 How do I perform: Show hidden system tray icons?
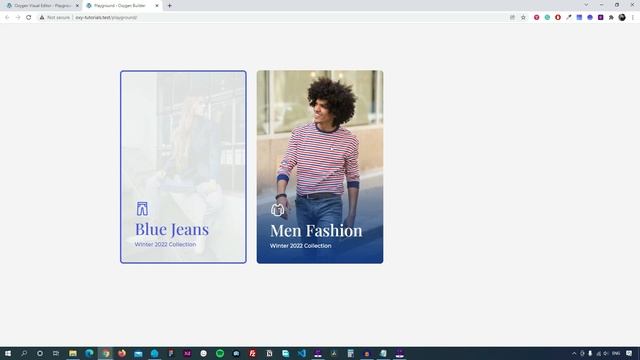574,353
